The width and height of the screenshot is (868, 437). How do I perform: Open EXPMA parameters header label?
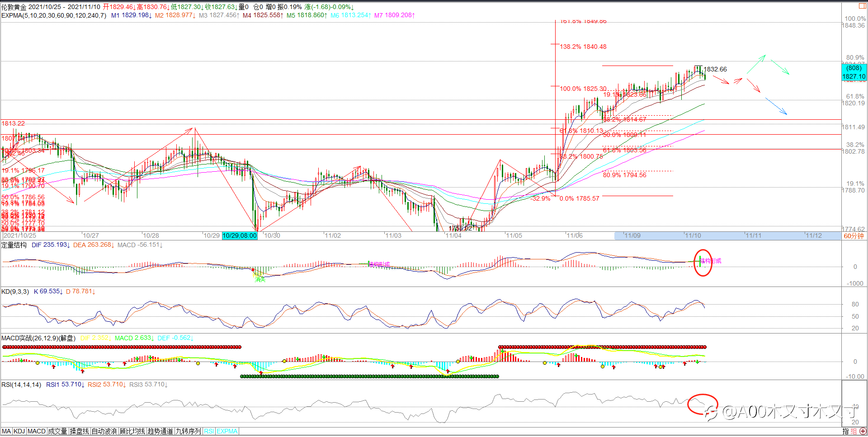click(x=54, y=15)
